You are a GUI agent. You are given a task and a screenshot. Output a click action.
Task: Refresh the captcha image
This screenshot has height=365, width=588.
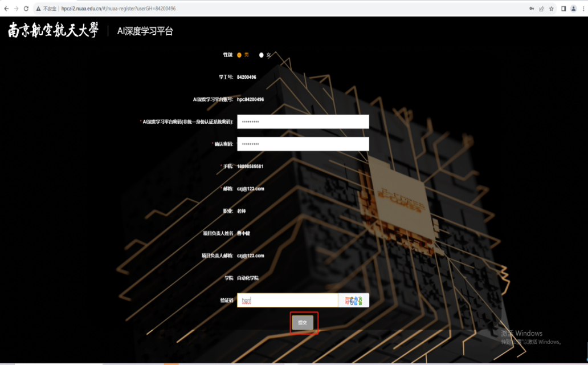[x=354, y=301]
